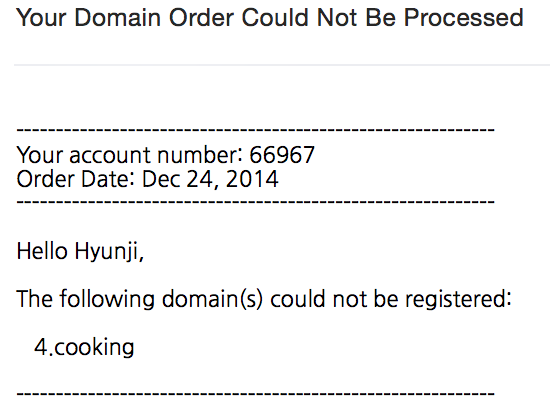The image size is (550, 410).
Task: Click the order date Dec 24, 2014
Action: 210,179
